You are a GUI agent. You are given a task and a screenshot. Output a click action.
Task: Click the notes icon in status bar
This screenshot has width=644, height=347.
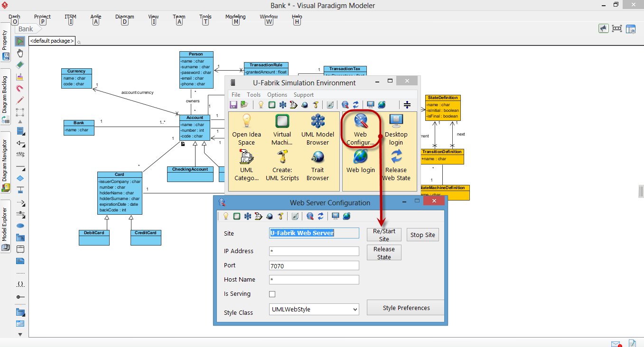632,343
